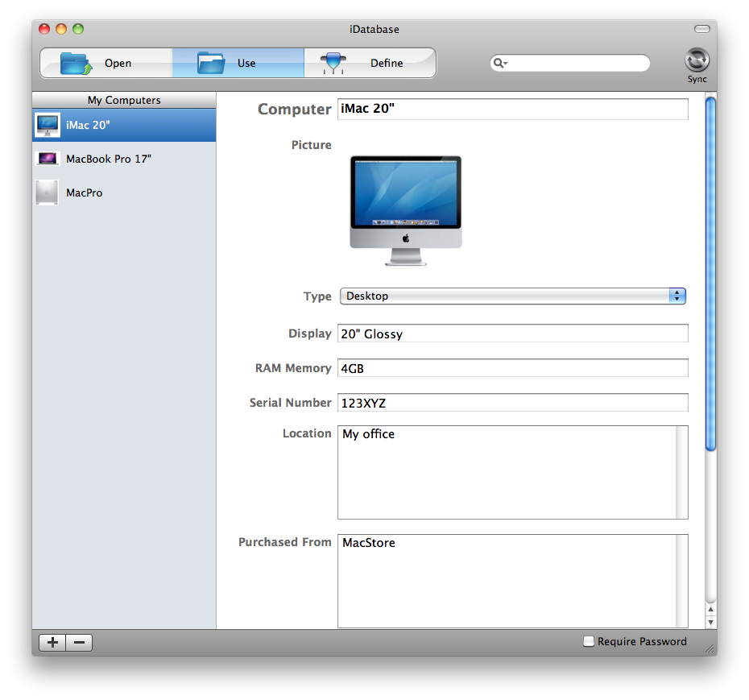The width and height of the screenshot is (749, 700).
Task: Click the search magnifier icon
Action: click(x=499, y=63)
